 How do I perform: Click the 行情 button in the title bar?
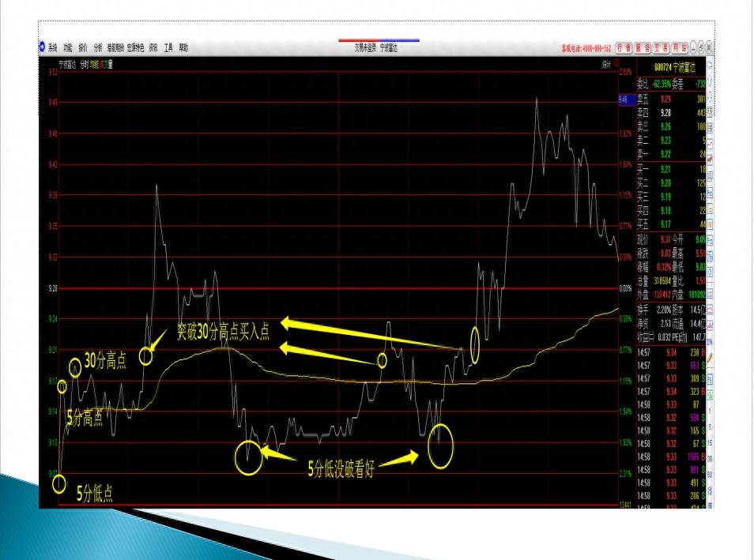pos(624,47)
